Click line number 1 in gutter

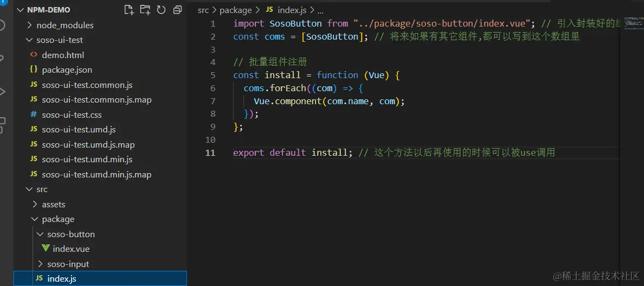[x=212, y=24]
